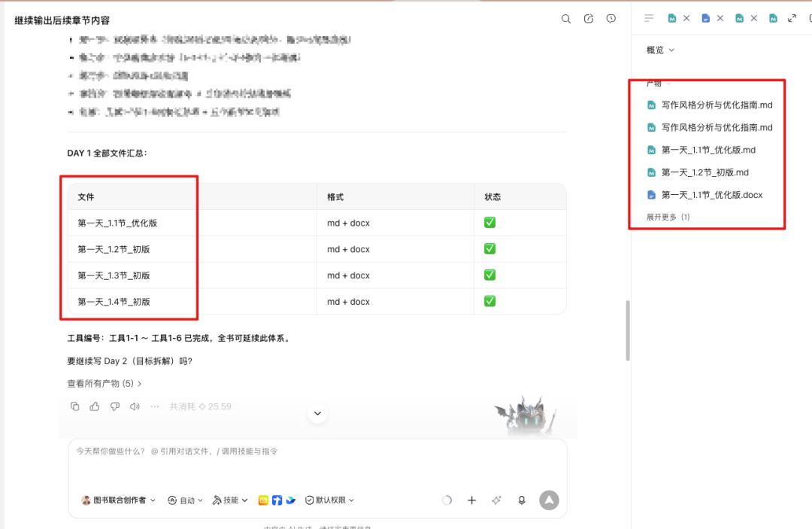Open the search magnifier icon in conversation header
The height and width of the screenshot is (529, 812).
(565, 19)
